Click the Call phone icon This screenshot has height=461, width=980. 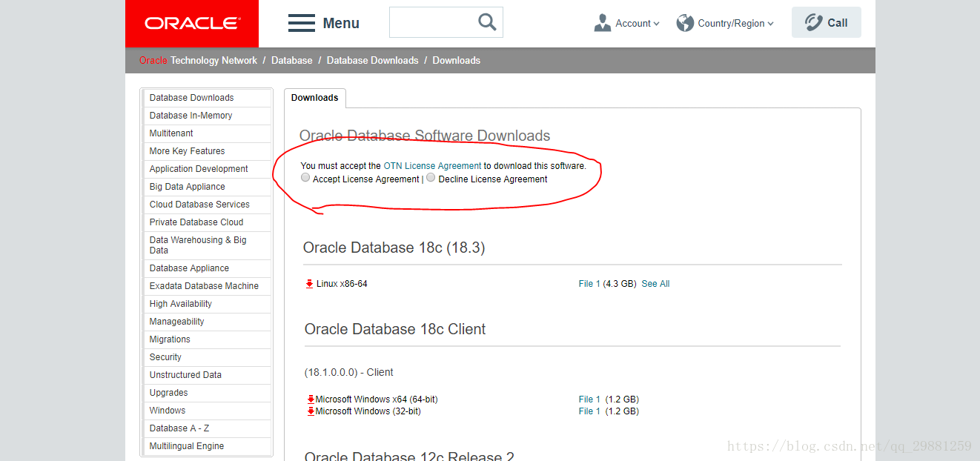click(x=813, y=22)
